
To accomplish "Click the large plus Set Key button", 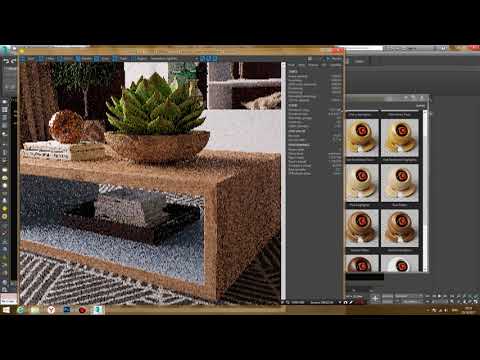I will tap(375, 299).
